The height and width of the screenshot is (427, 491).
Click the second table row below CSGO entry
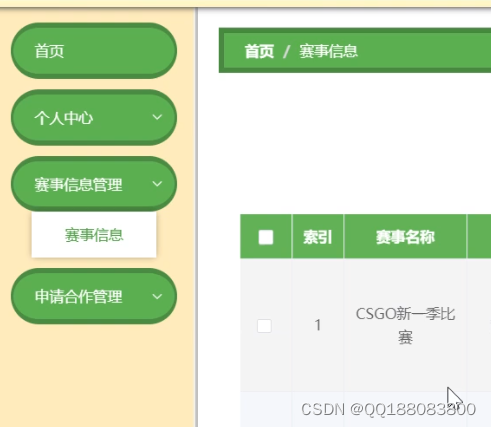click(365, 410)
